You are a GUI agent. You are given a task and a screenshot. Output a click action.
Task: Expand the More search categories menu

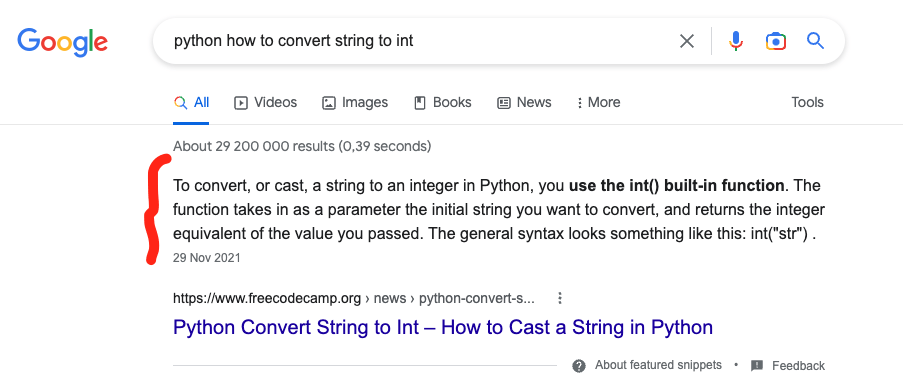tap(598, 103)
